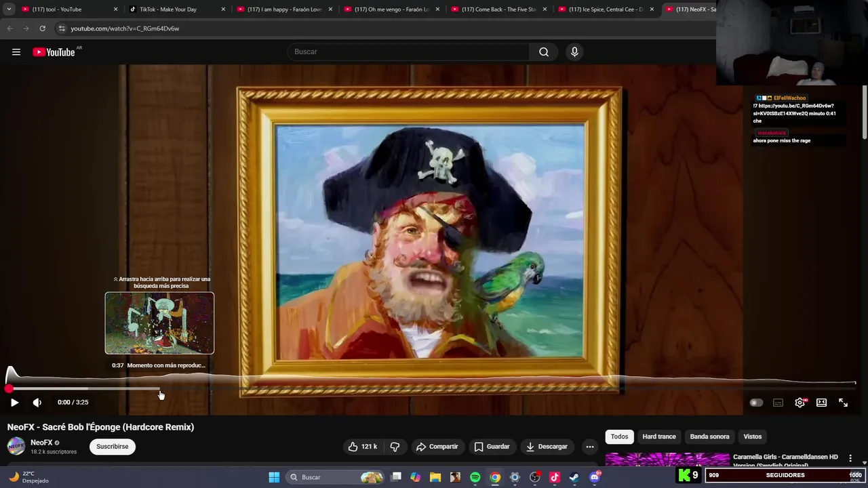
Task: Click the video time display 0:00 / 3:25
Action: (x=73, y=403)
